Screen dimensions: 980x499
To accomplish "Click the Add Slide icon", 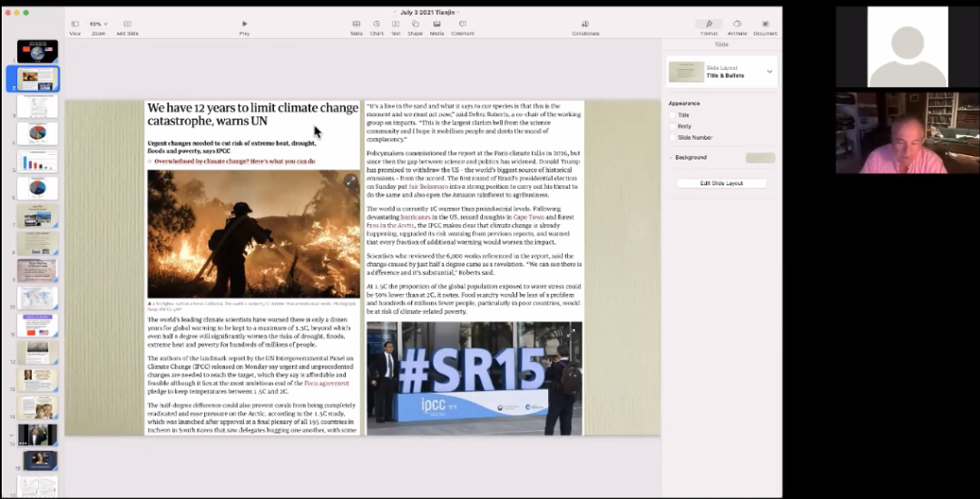I will 127,24.
